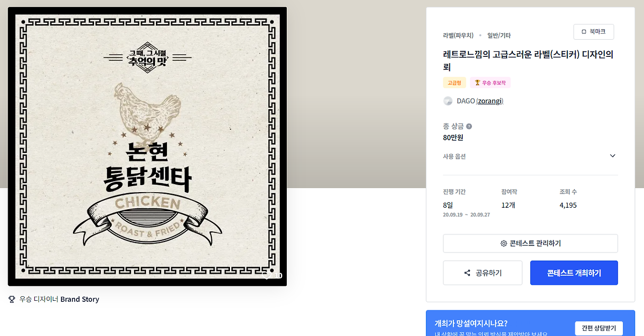Screen dimensions: 644x336
Task: Open the Brand Story designer link
Action: coord(79,299)
